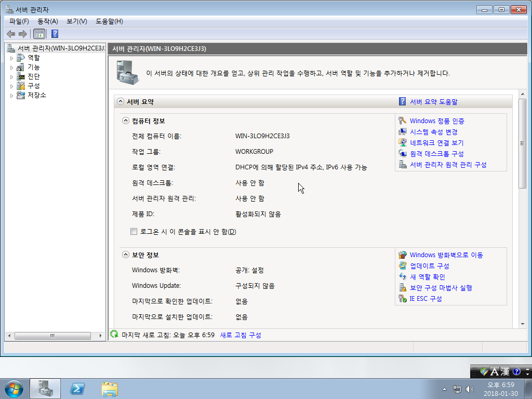Open the 보기(V) menu
Image resolution: width=532 pixels, height=399 pixels.
tap(77, 21)
